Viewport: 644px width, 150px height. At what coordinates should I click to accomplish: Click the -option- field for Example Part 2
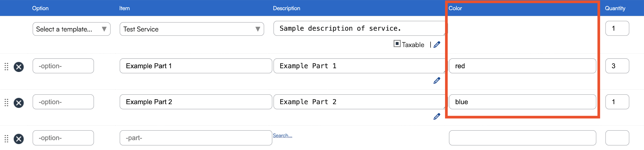point(63,102)
